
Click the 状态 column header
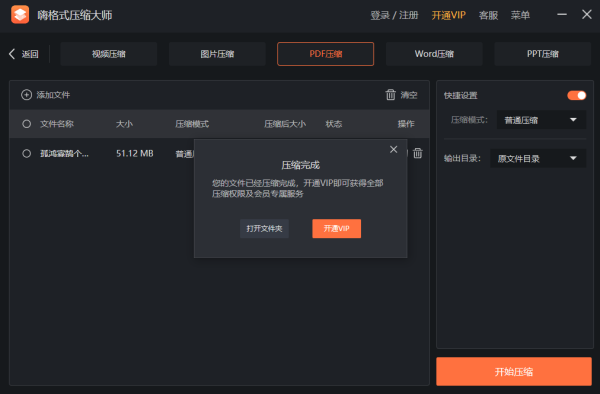[x=334, y=124]
